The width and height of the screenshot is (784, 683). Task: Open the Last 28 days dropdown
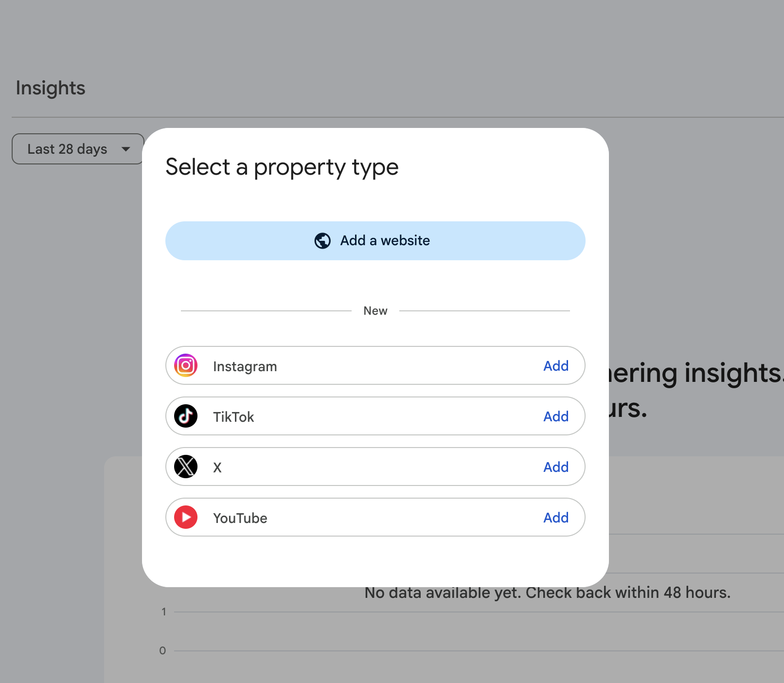78,149
